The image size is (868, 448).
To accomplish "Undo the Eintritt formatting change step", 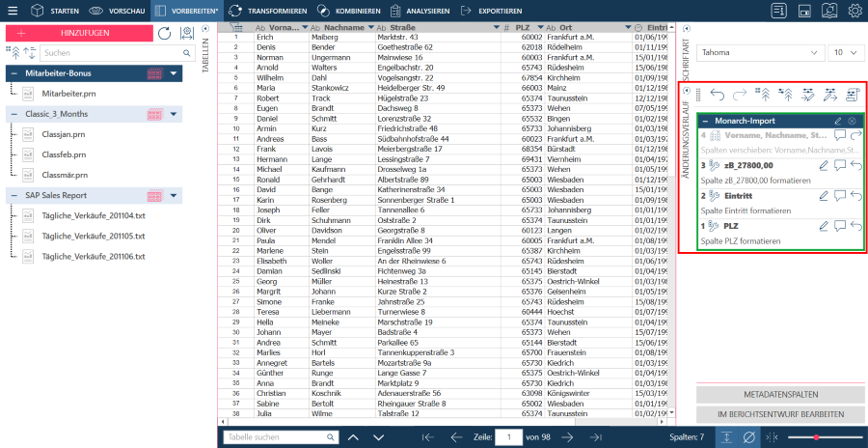I will (x=856, y=196).
